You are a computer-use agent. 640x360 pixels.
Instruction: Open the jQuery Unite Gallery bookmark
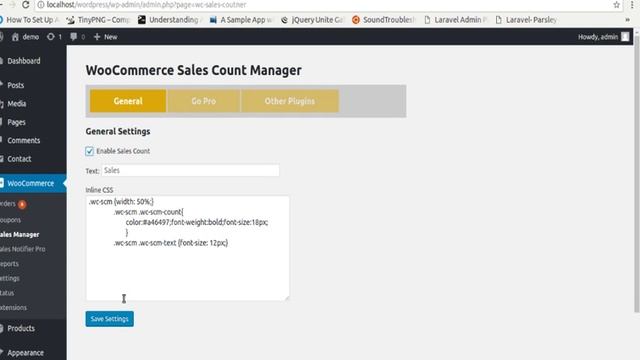tap(312, 20)
